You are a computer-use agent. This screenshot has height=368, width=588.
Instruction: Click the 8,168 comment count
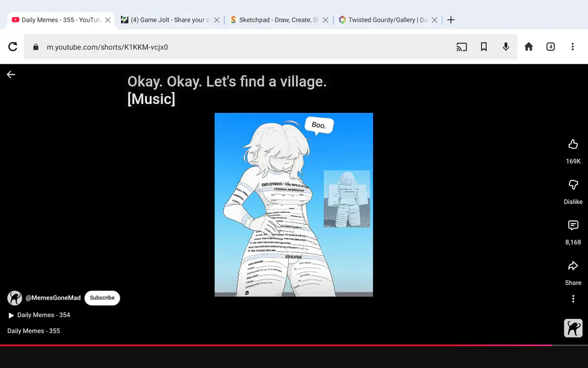tap(573, 243)
